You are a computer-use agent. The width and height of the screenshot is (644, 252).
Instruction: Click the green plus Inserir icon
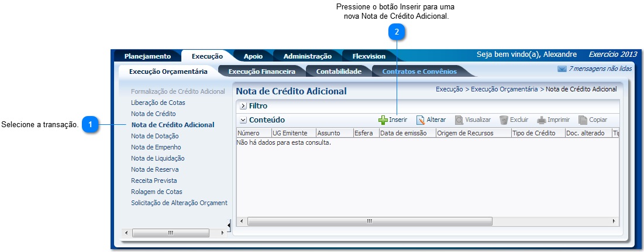[383, 120]
